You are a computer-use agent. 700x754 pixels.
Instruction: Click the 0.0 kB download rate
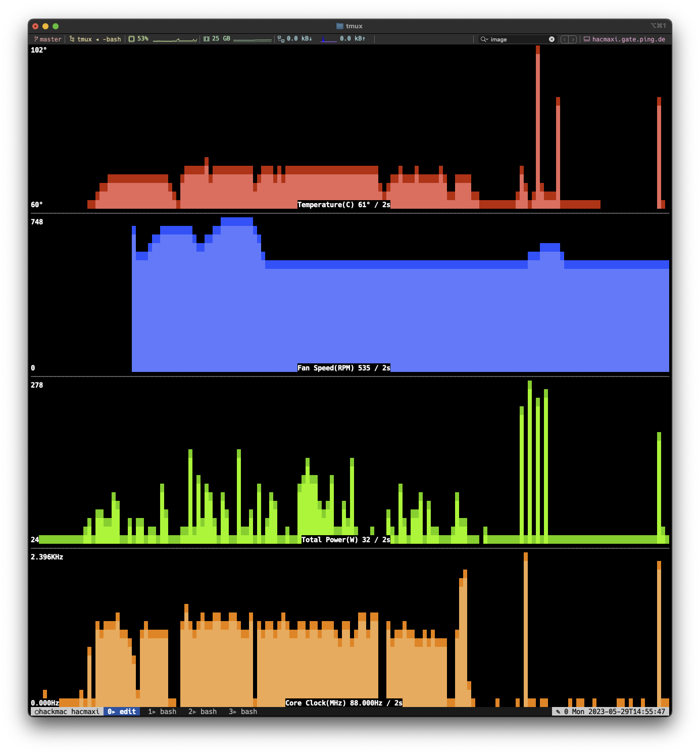(299, 38)
